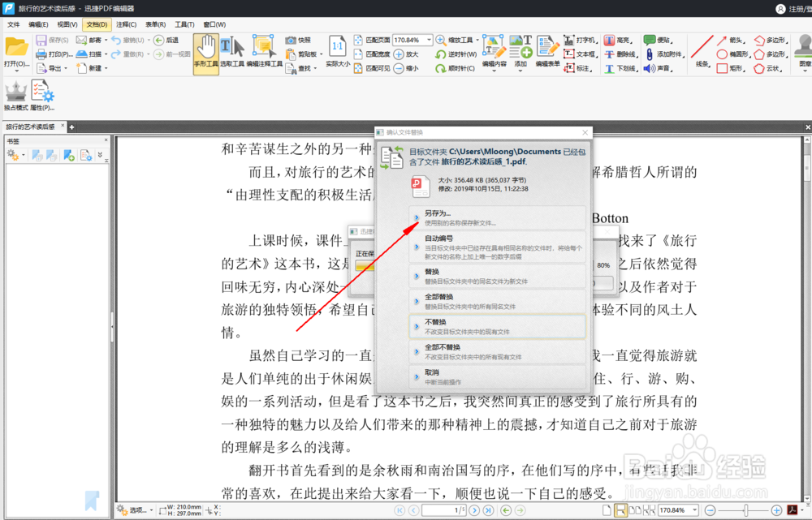The width and height of the screenshot is (812, 520).
Task: Select the 选取工具 selection tool
Action: click(x=232, y=52)
